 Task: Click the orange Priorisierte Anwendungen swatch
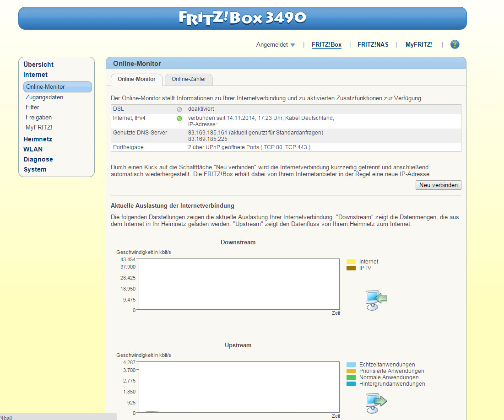coord(351,371)
